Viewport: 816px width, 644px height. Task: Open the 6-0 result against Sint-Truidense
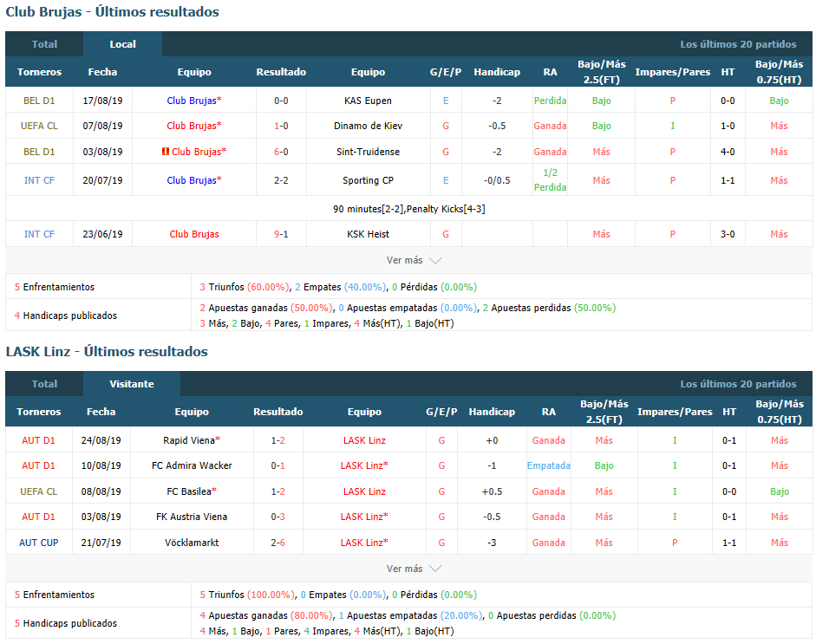pos(281,152)
